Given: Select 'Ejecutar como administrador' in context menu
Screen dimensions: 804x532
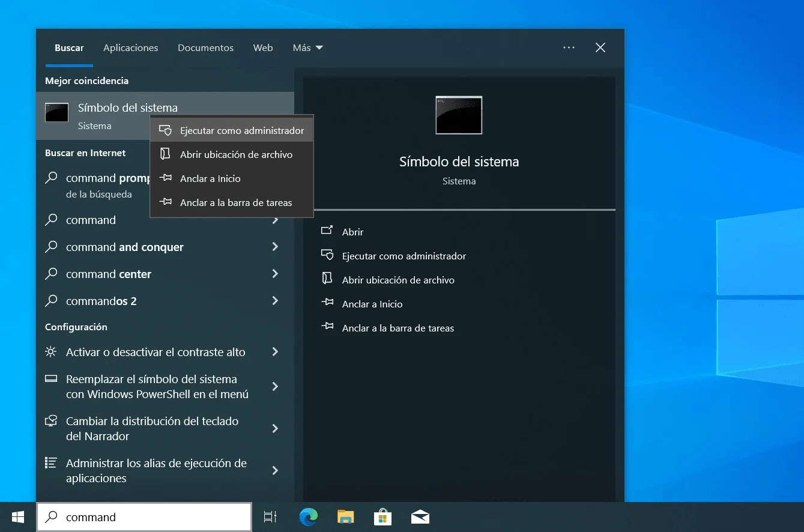Looking at the screenshot, I should point(241,131).
